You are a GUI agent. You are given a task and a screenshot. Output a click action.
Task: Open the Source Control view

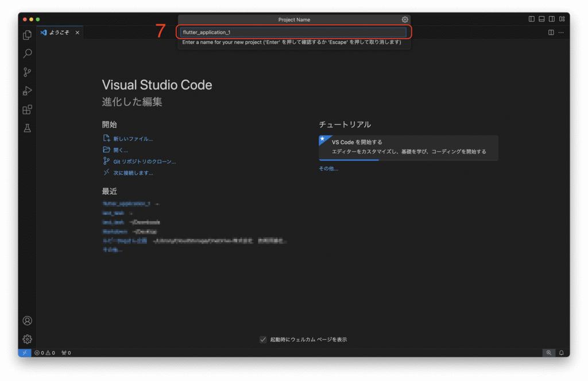[28, 72]
